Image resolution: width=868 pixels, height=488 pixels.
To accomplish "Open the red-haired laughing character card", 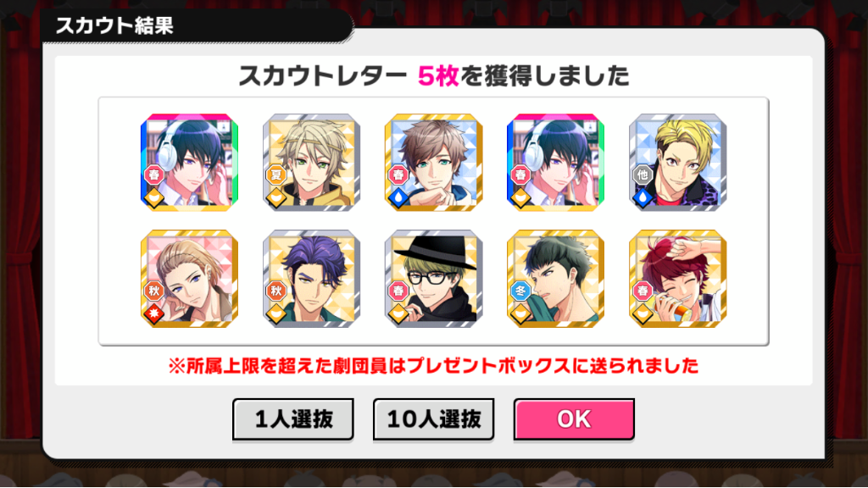I will tap(677, 278).
